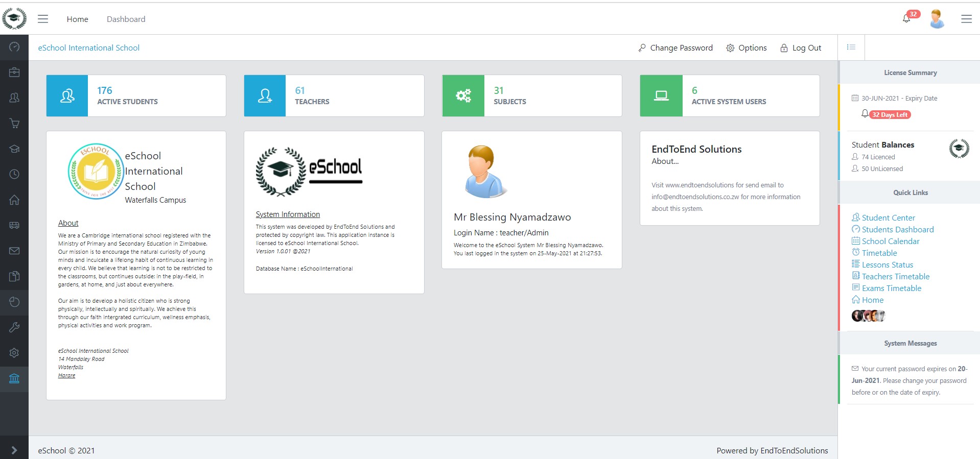The width and height of the screenshot is (980, 459).
Task: Open Options
Action: pyautogui.click(x=746, y=47)
